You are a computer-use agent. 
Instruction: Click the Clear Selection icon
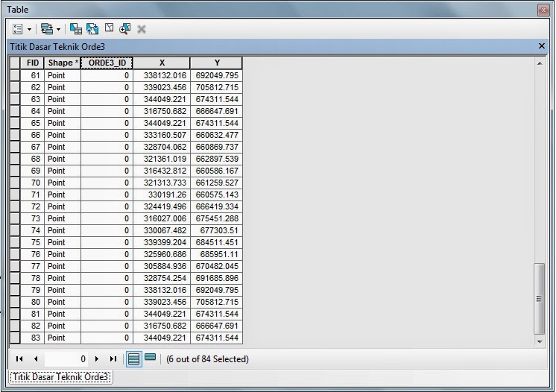tap(110, 28)
